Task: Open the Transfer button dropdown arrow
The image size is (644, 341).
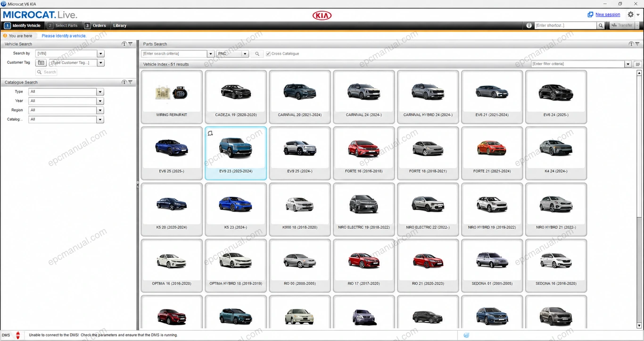Action: tap(638, 25)
